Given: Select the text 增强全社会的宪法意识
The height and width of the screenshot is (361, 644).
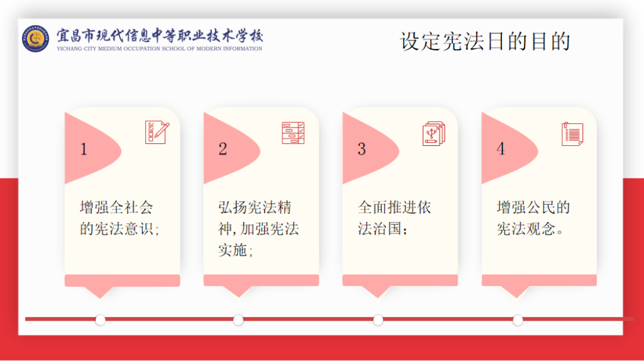Looking at the screenshot, I should (119, 218).
